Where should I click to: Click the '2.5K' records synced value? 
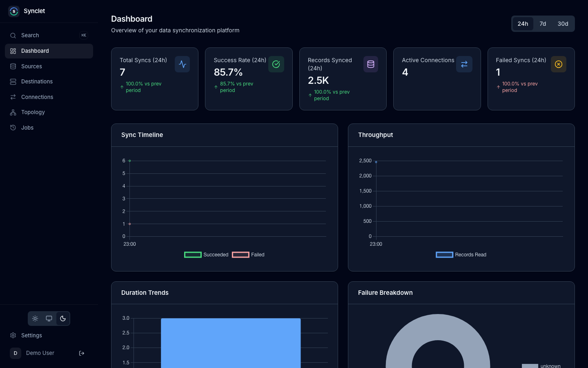(318, 81)
